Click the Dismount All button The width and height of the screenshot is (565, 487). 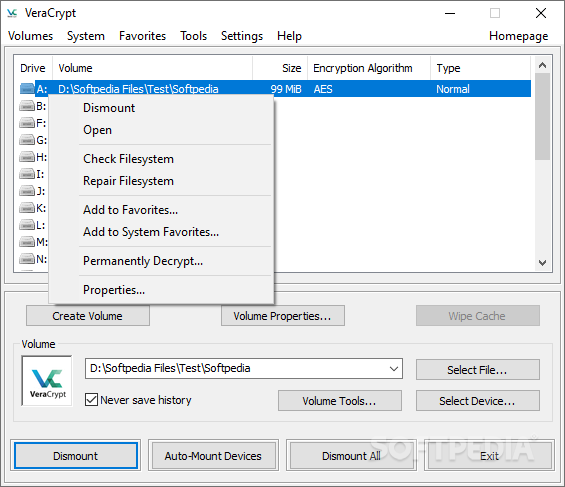click(351, 456)
